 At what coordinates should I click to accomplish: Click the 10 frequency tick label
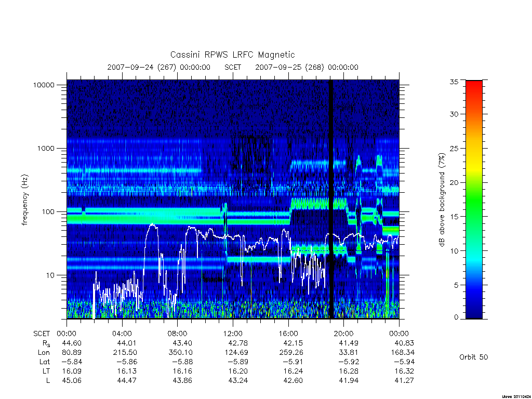tap(50, 275)
